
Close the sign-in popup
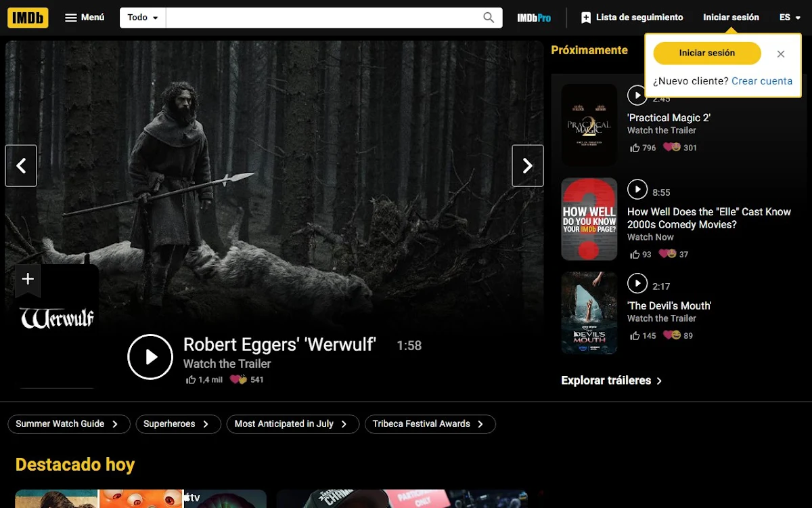coord(781,54)
